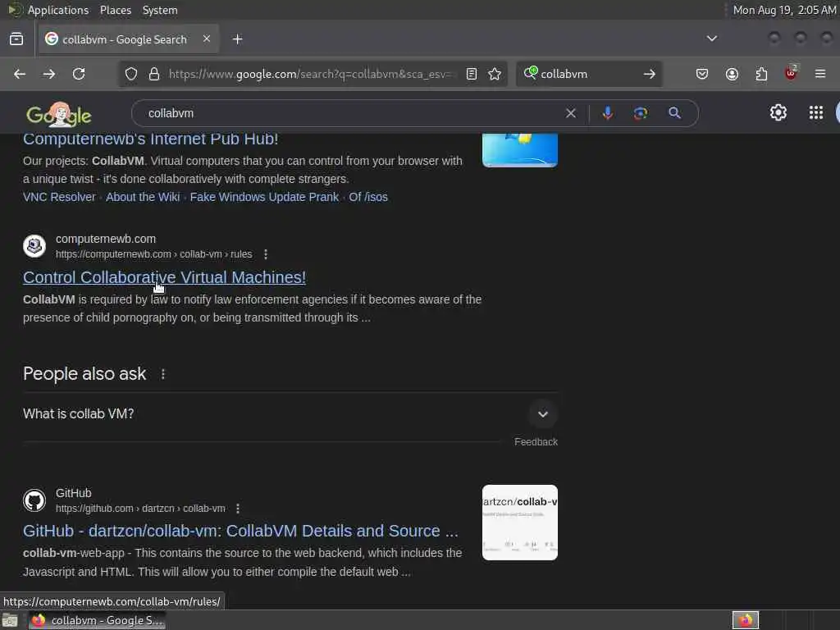Click the GitHub site favicon

tap(34, 500)
